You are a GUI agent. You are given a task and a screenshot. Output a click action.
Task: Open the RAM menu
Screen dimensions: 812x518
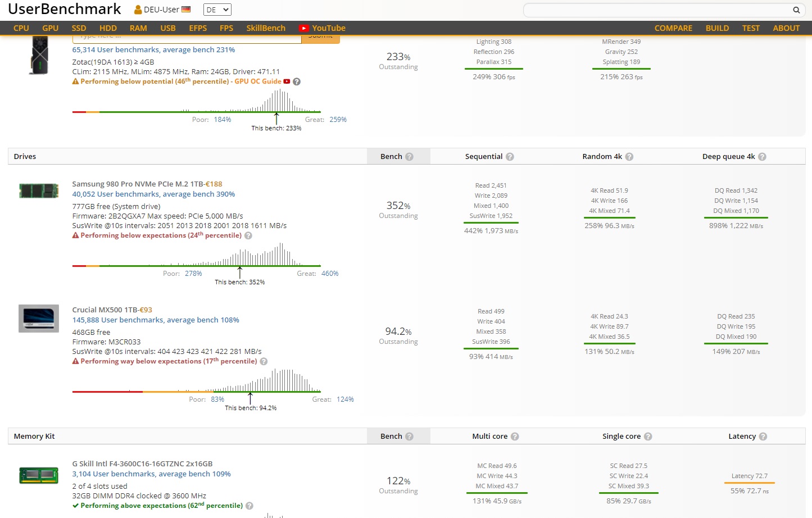point(138,28)
